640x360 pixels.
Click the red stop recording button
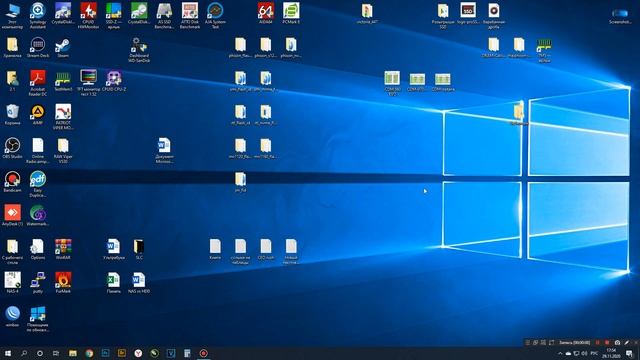tap(607, 342)
